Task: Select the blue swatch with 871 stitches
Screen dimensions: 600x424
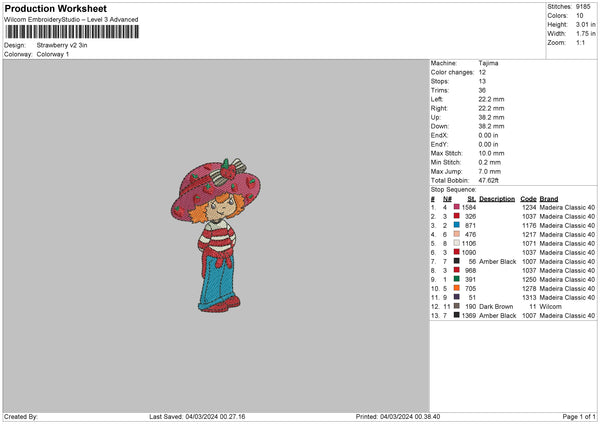Action: point(456,224)
